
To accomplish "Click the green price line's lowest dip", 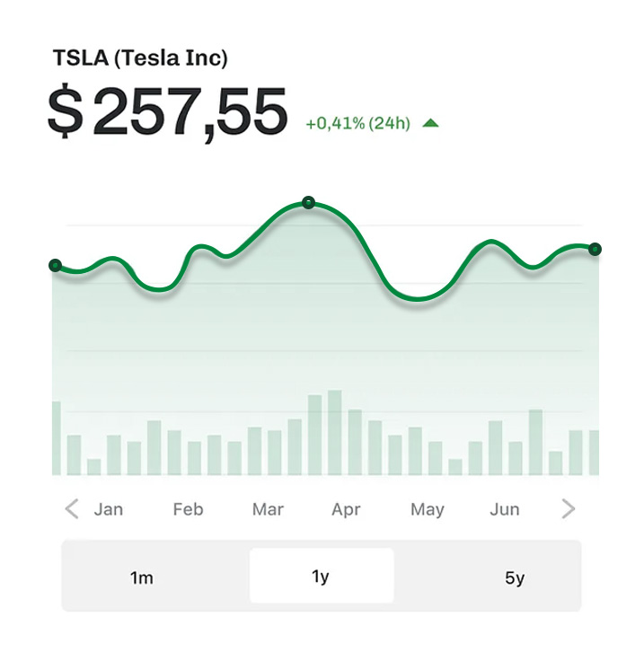I will click(x=418, y=299).
